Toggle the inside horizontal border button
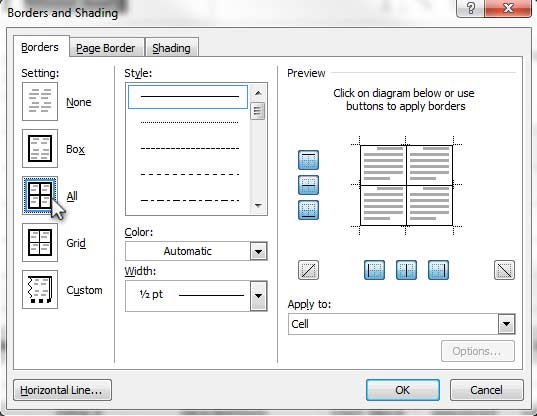 [308, 185]
